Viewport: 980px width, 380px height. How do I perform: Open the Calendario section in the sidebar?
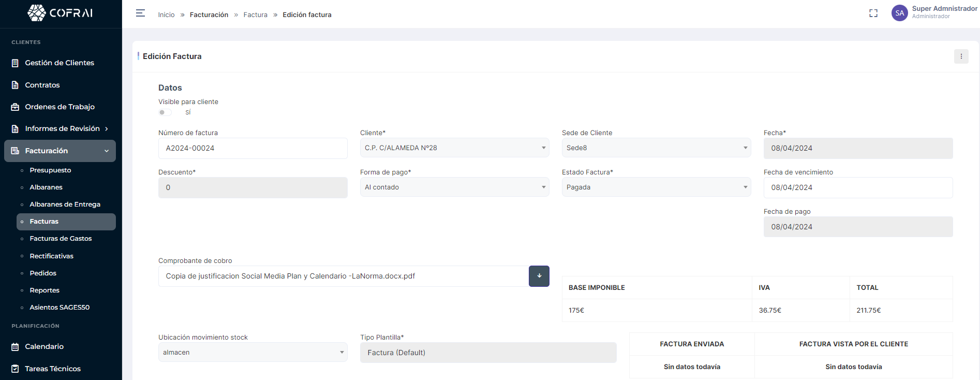44,346
